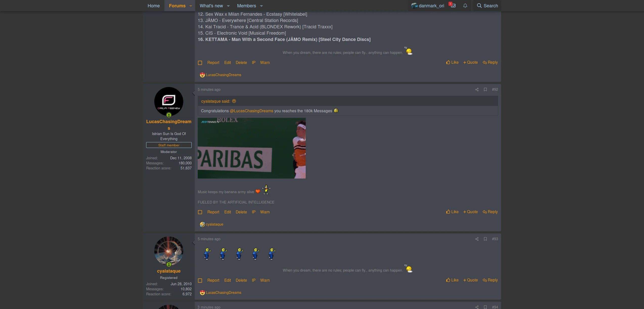Jump to the quoted cyalataque post via arrow icon
The height and width of the screenshot is (309, 644).
tap(234, 101)
